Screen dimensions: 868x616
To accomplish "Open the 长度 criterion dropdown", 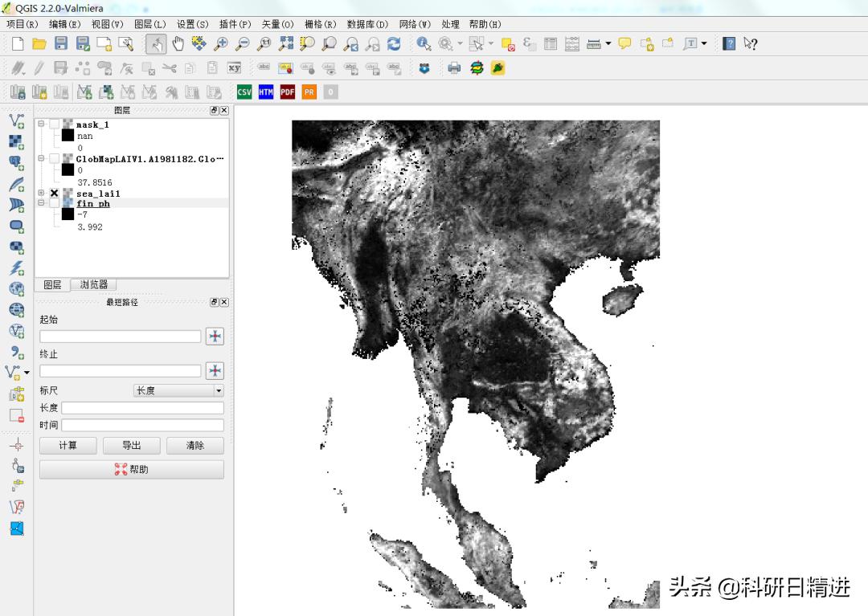I will click(178, 390).
